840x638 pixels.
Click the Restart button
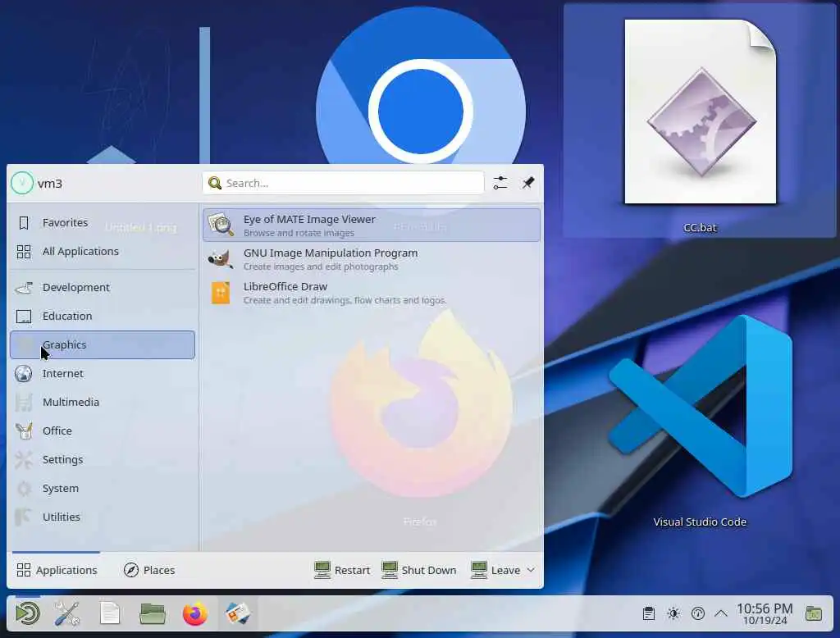click(x=342, y=570)
